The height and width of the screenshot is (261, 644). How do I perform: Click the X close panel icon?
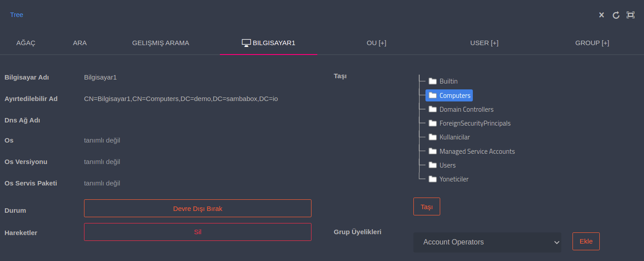pyautogui.click(x=602, y=15)
